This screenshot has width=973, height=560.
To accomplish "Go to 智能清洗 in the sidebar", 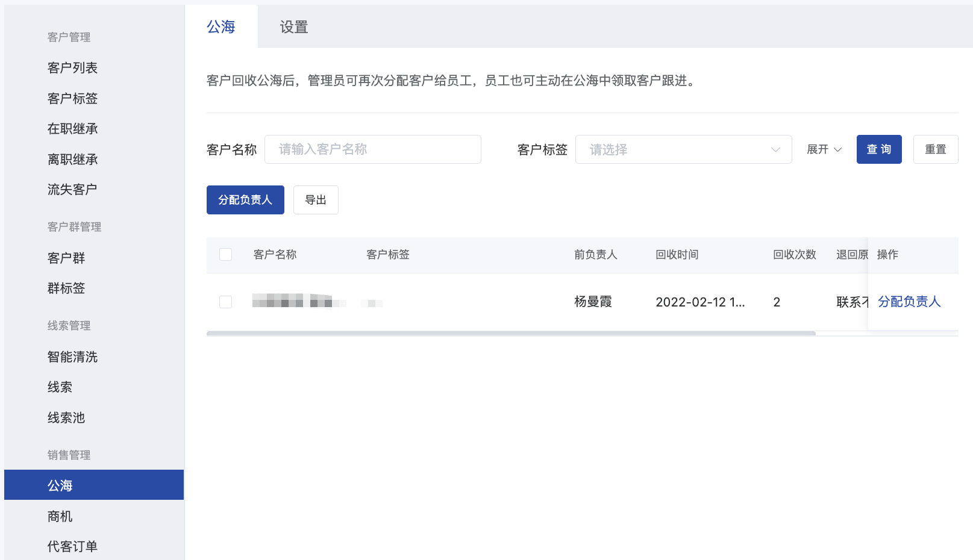I will coord(72,357).
